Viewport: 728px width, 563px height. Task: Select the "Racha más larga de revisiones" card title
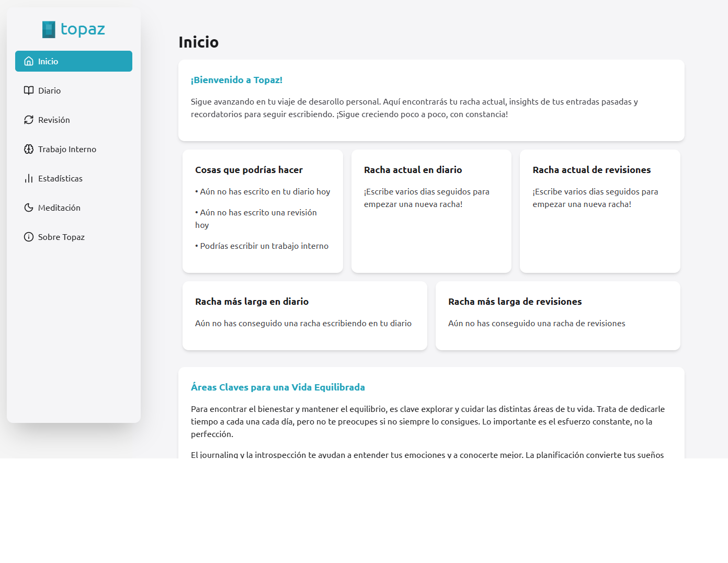coord(515,302)
